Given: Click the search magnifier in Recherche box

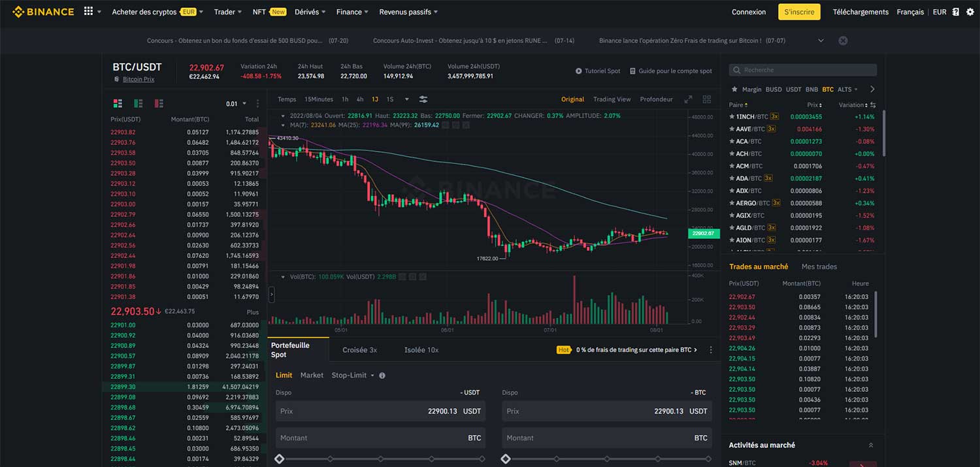Looking at the screenshot, I should point(737,70).
